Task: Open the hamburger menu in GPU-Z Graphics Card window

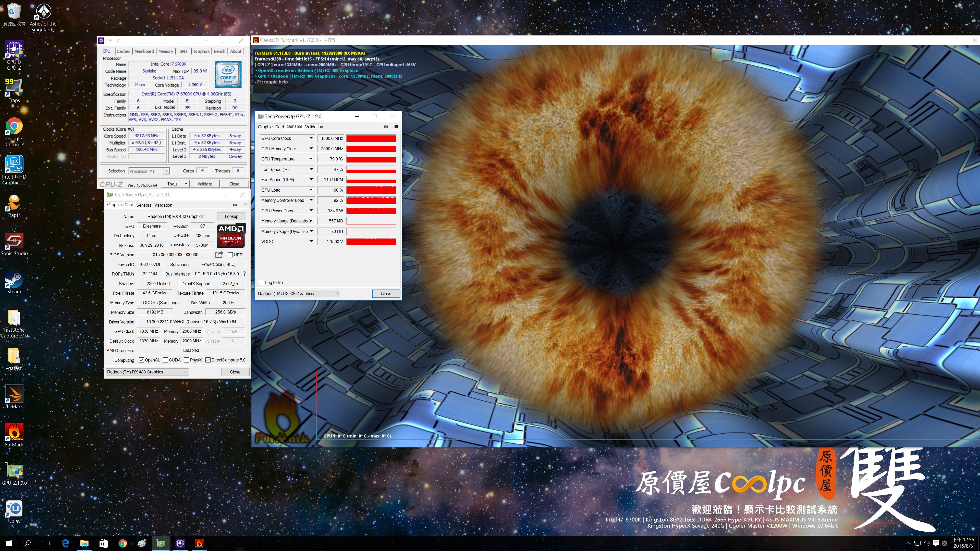Action: (245, 205)
